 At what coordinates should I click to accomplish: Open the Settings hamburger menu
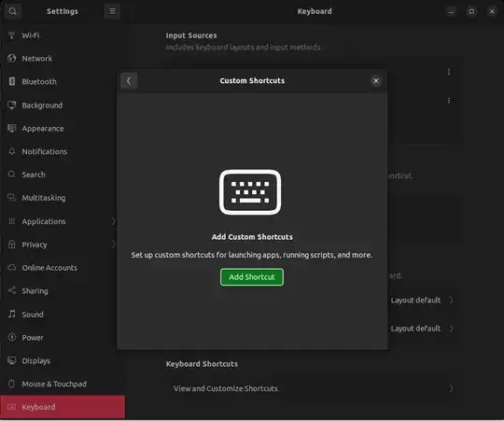pos(112,11)
